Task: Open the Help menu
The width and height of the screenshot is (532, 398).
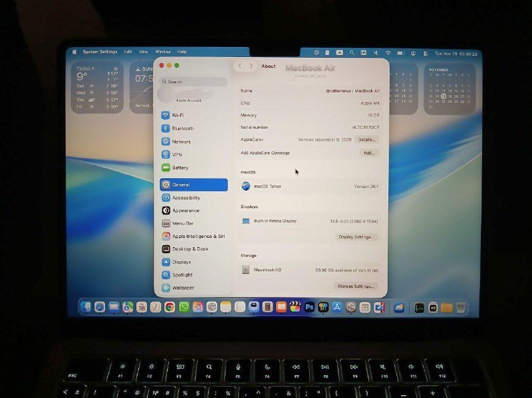Action: pos(181,51)
